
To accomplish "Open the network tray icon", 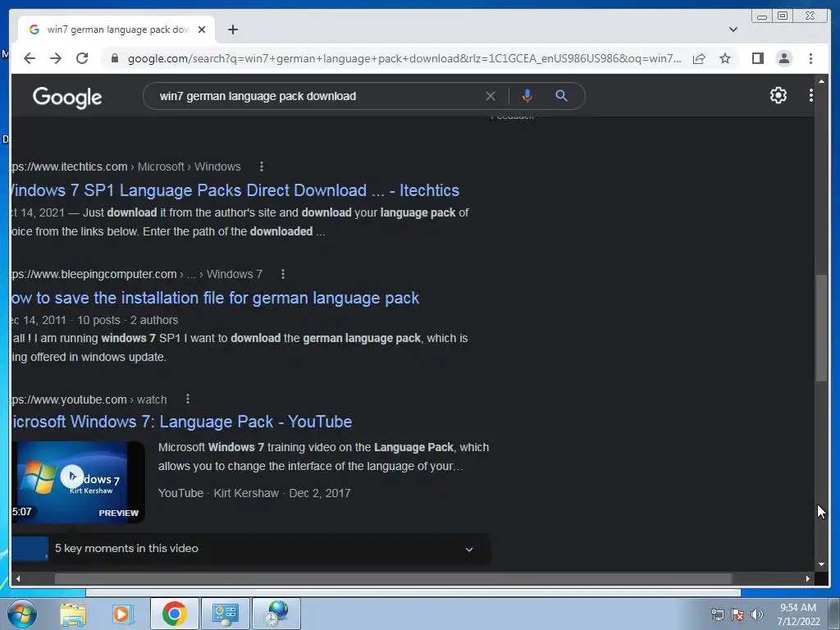I will click(717, 614).
